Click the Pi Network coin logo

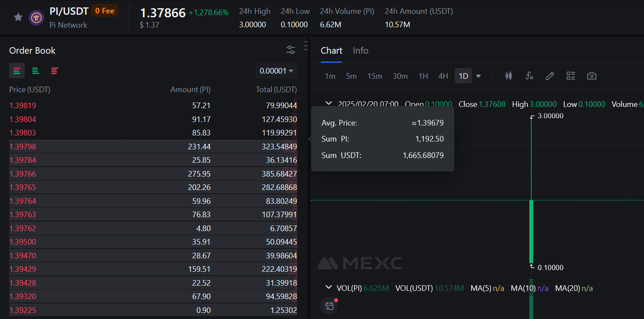click(36, 17)
